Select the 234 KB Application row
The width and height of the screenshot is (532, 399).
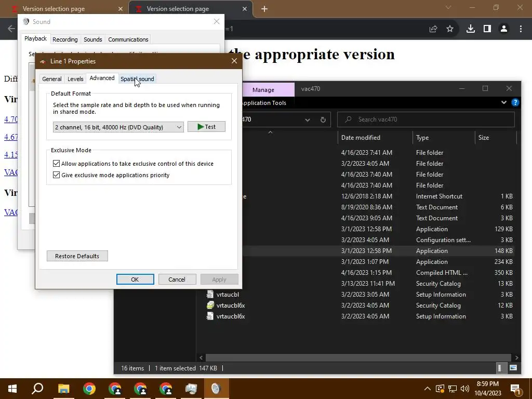pyautogui.click(x=379, y=262)
